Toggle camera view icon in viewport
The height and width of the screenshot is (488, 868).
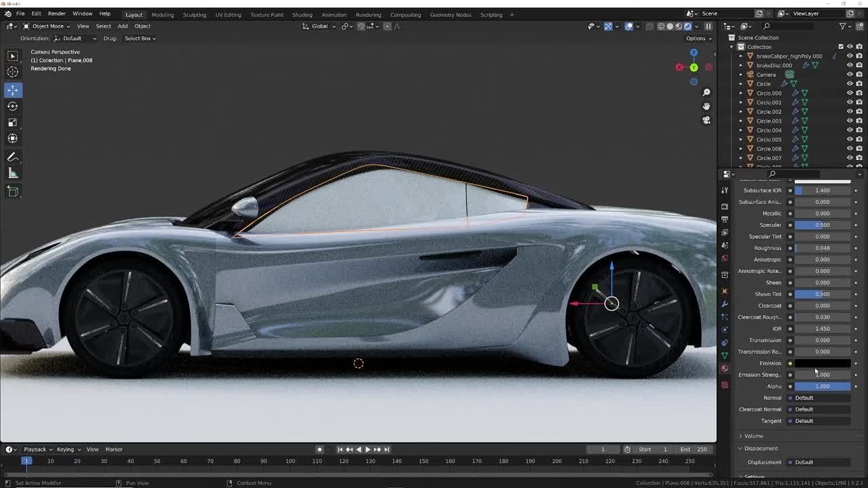tap(706, 120)
